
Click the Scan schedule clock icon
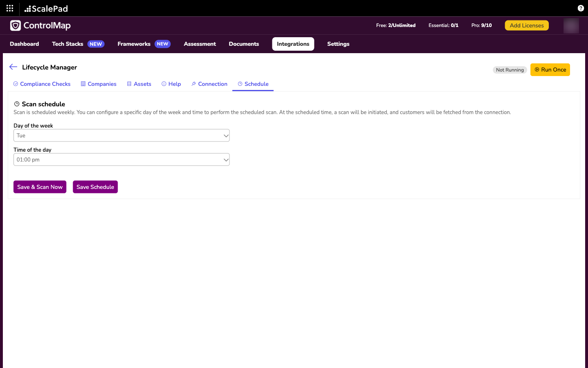[x=17, y=104]
